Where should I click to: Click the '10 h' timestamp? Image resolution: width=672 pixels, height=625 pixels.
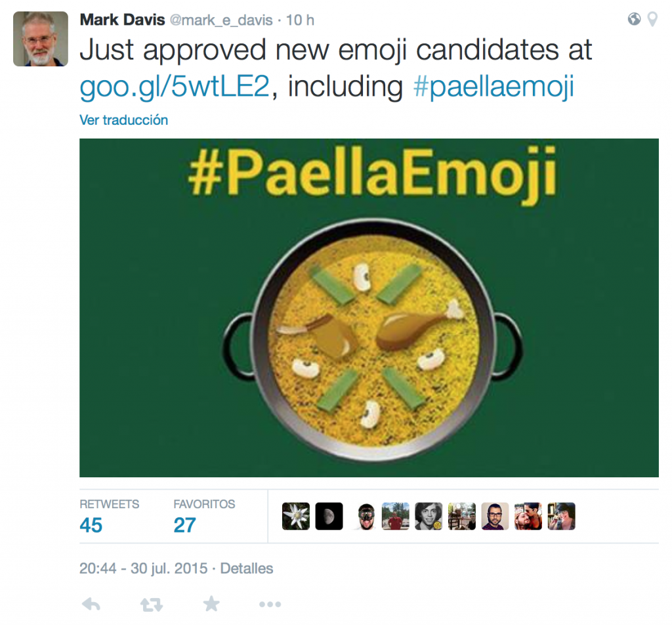click(301, 20)
